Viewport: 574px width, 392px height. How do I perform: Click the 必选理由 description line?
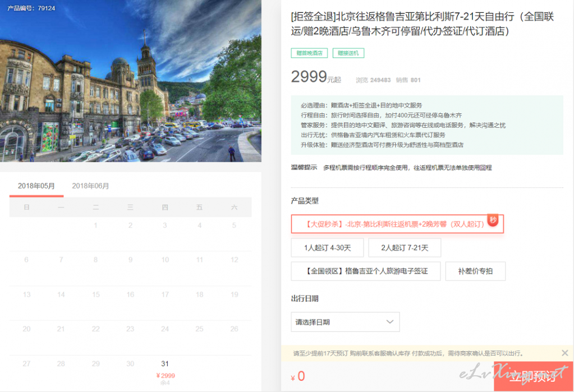tap(361, 105)
